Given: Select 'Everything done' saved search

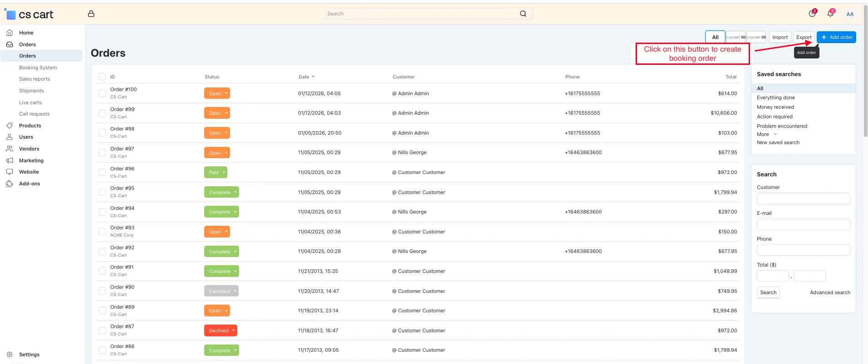Looking at the screenshot, I should [776, 97].
